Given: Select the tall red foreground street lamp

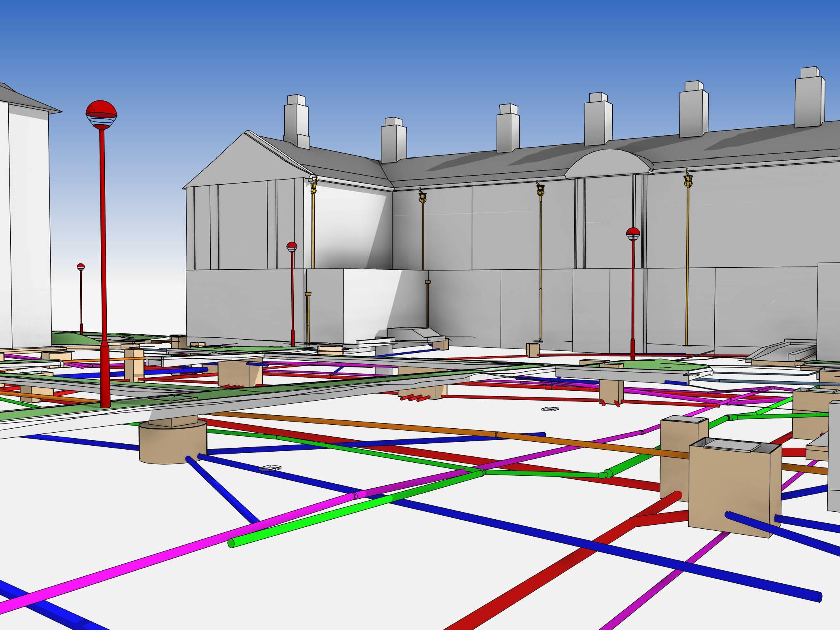Looking at the screenshot, I should click(103, 253).
